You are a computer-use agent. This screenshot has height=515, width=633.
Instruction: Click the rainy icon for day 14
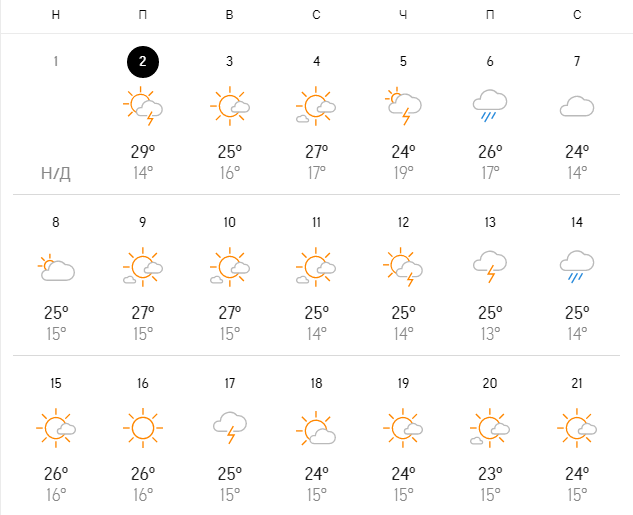coord(577,267)
